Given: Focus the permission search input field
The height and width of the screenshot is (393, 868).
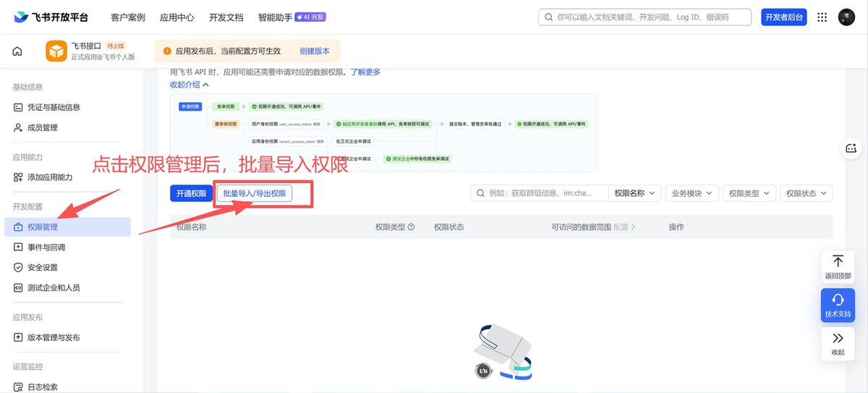Looking at the screenshot, I should tap(540, 193).
